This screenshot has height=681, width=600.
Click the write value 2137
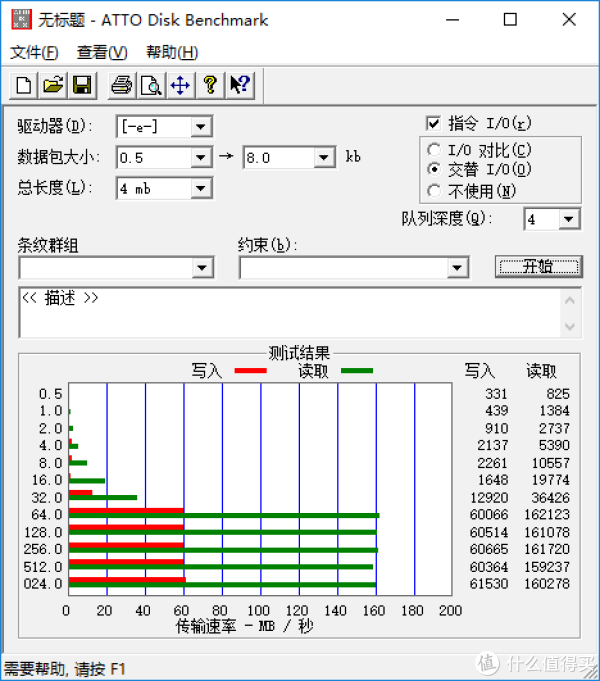coord(493,445)
